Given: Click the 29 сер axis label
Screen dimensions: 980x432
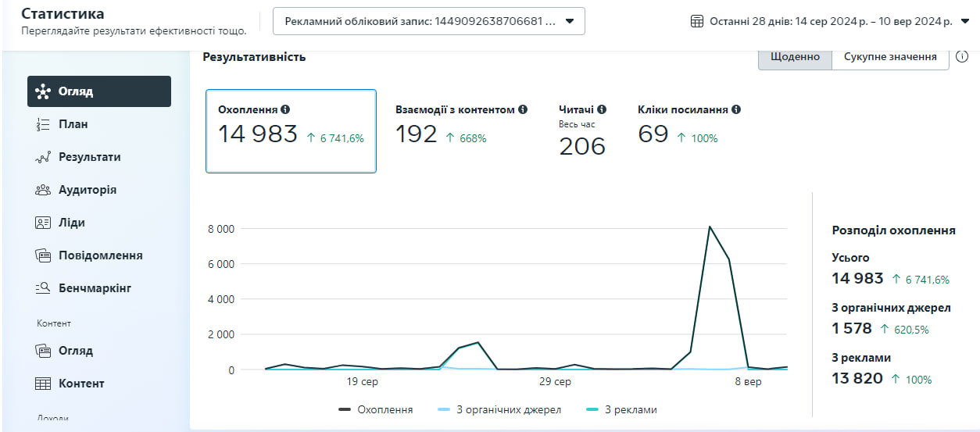Looking at the screenshot, I should pyautogui.click(x=555, y=382).
